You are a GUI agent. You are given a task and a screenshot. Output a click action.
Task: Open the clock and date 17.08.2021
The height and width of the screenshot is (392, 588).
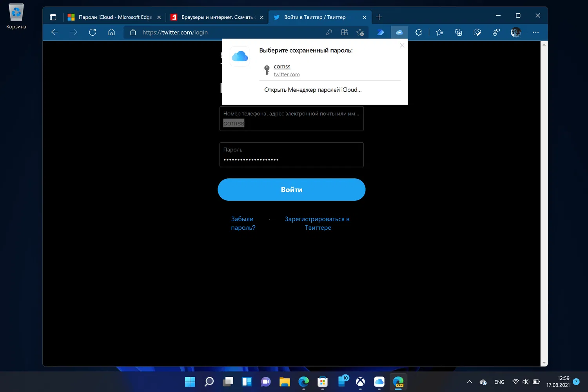(558, 382)
